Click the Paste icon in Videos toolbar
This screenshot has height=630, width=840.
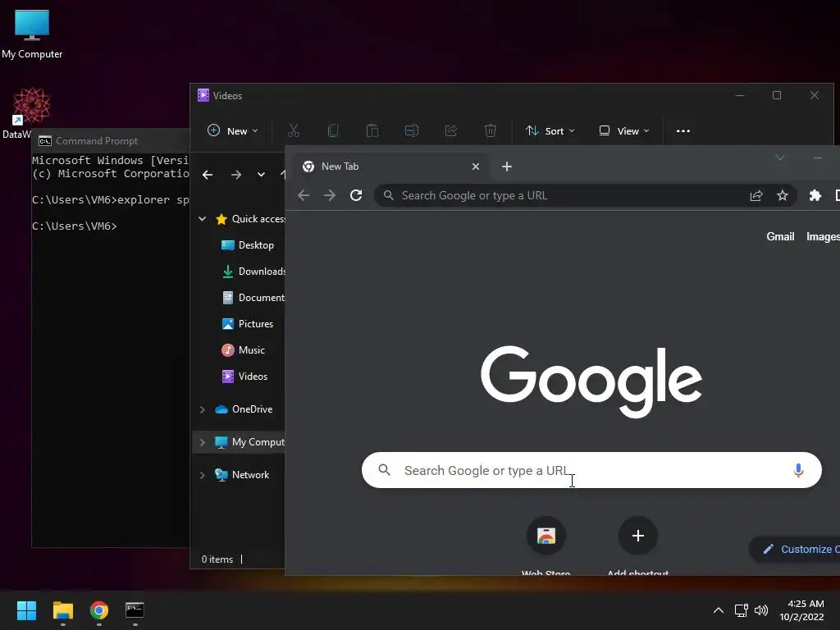(x=372, y=130)
